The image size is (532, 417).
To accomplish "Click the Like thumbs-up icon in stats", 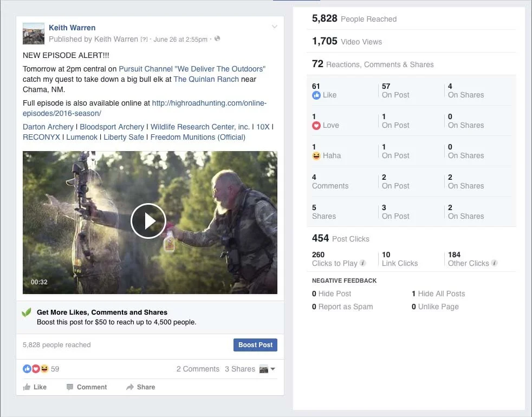I will point(316,95).
